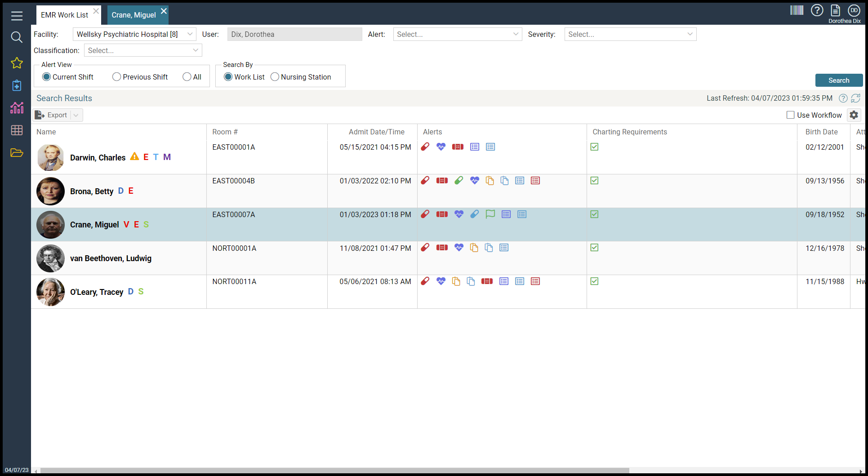Open the favorites star icon

click(x=17, y=63)
